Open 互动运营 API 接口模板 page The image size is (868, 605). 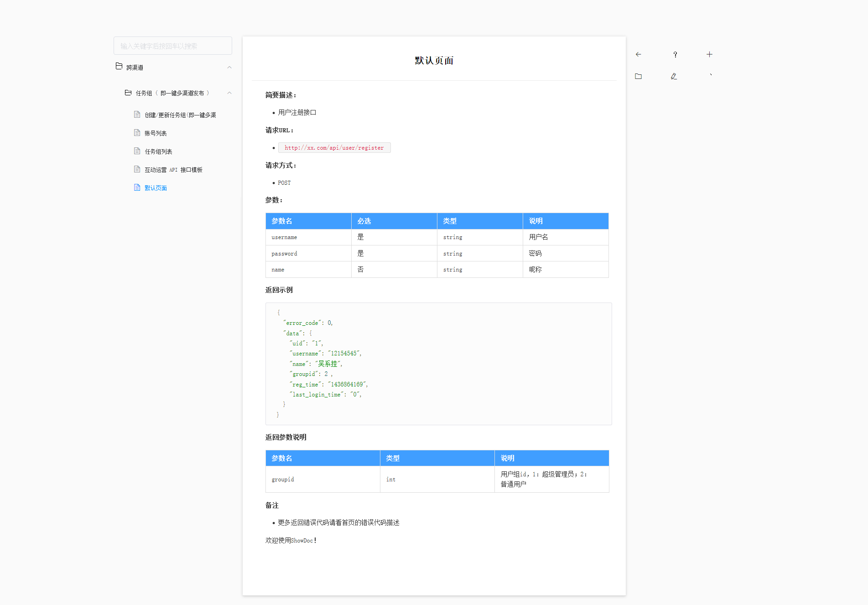point(173,170)
